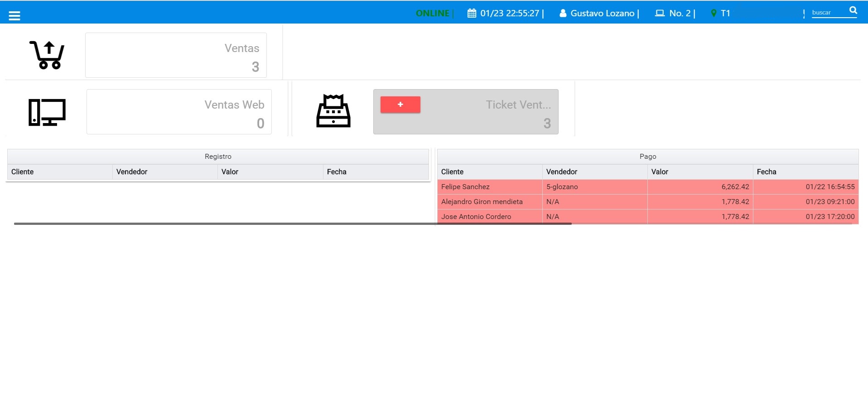The image size is (868, 395).
Task: Open the hamburger menu
Action: coord(14,16)
